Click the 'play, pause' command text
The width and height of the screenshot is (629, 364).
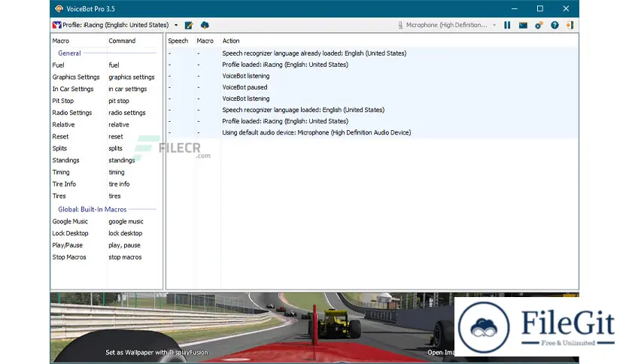pos(124,245)
